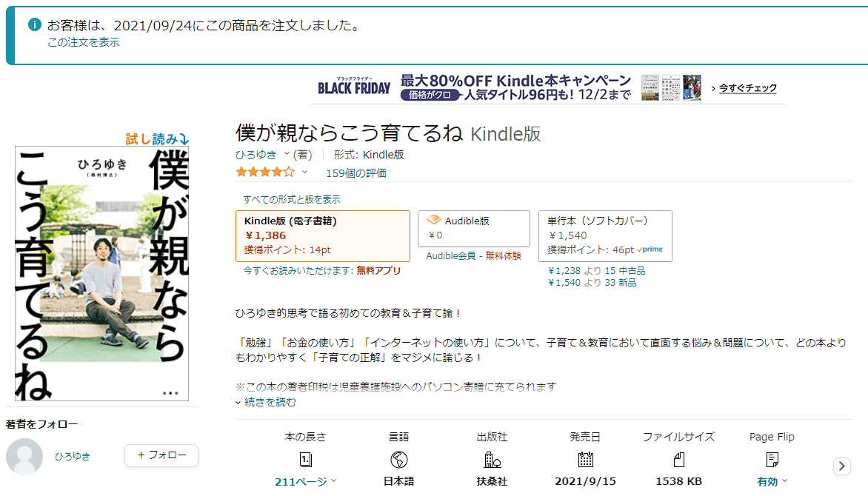
Task: Expand the author ひろゆき dropdown chevron
Action: [x=287, y=155]
